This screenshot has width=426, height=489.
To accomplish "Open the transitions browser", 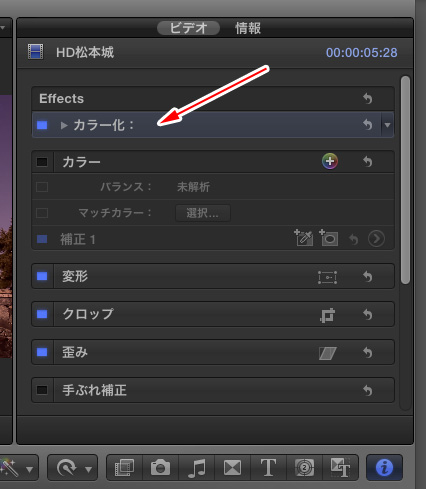I will (232, 468).
